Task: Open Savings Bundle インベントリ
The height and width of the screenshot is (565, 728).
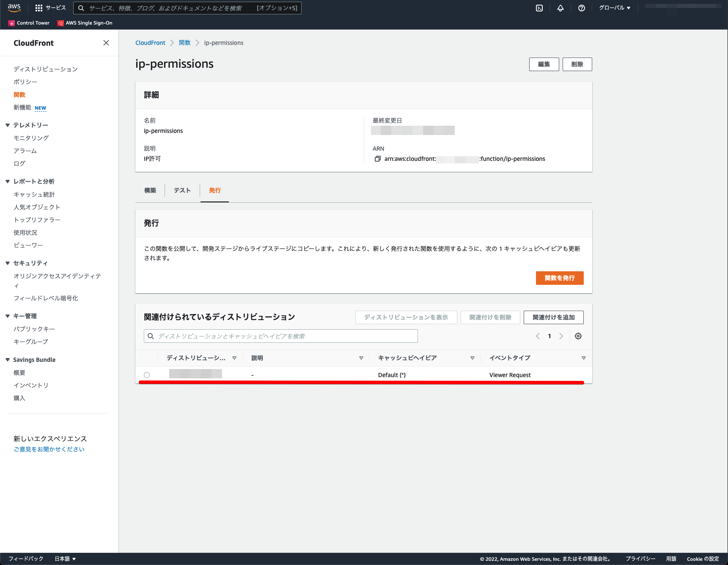Action: point(31,385)
